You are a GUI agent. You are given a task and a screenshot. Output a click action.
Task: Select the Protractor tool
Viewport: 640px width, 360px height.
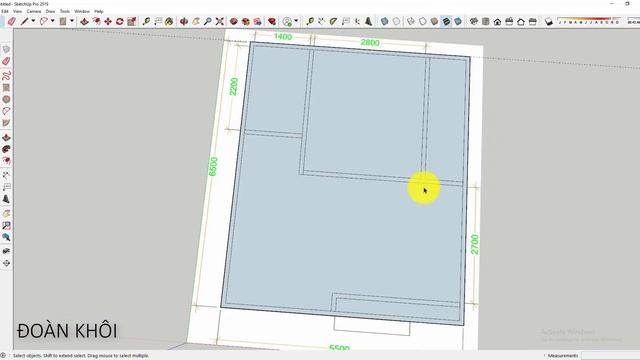click(x=333, y=21)
